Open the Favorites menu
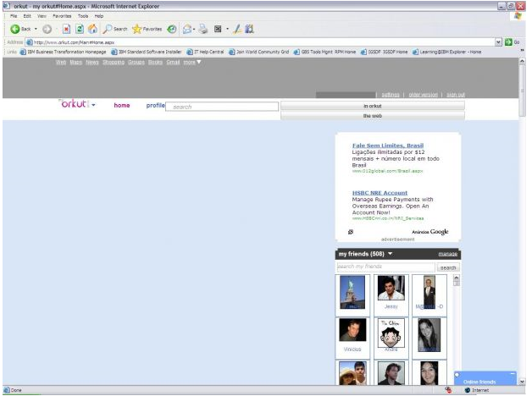Screen dimensions: 532x396 [62, 16]
